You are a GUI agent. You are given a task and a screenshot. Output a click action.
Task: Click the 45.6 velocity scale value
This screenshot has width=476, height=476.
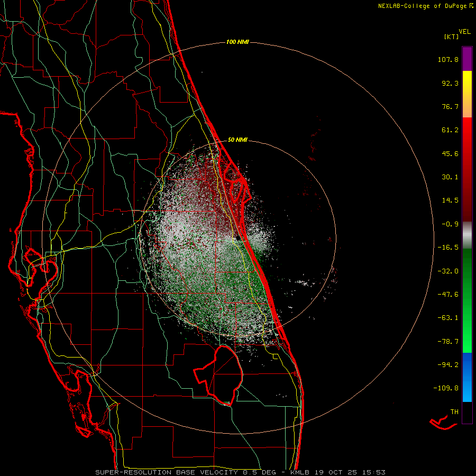(450, 153)
